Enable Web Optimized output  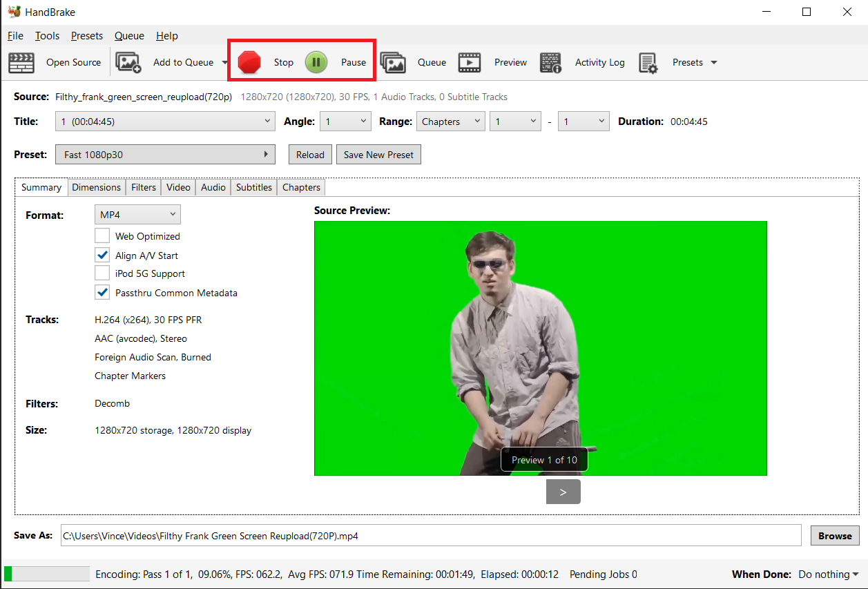(x=102, y=235)
